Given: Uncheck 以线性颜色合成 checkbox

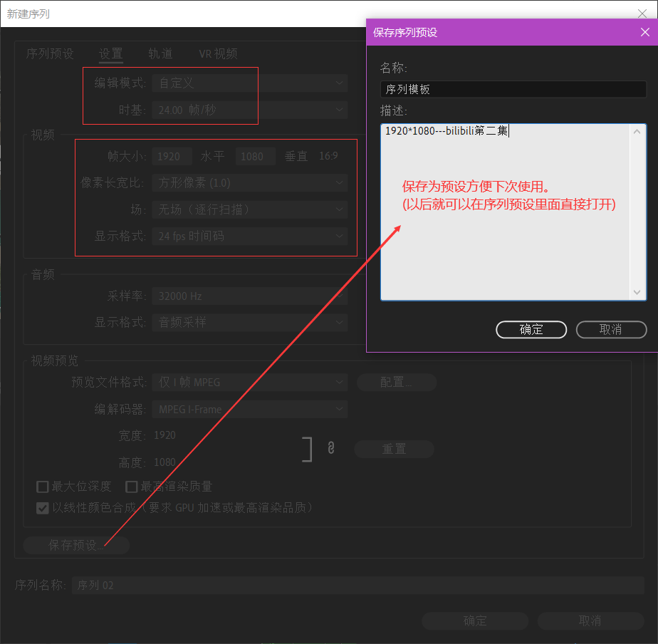Looking at the screenshot, I should point(43,508).
